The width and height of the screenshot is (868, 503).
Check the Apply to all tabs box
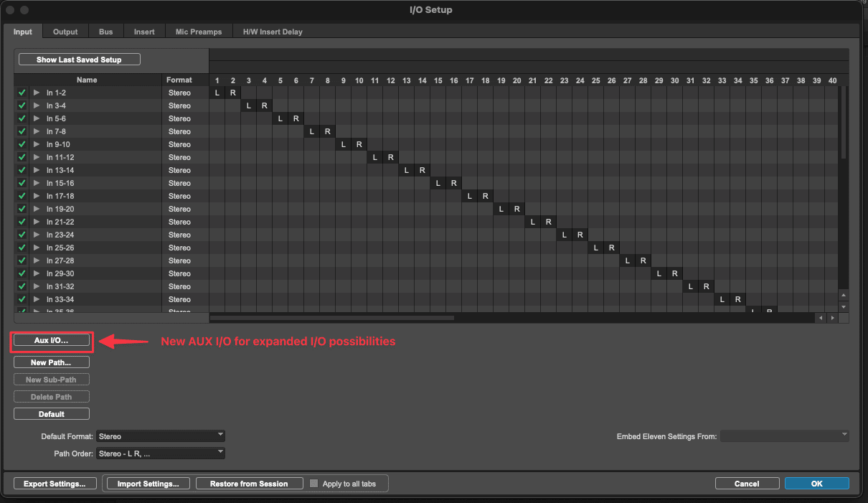313,484
